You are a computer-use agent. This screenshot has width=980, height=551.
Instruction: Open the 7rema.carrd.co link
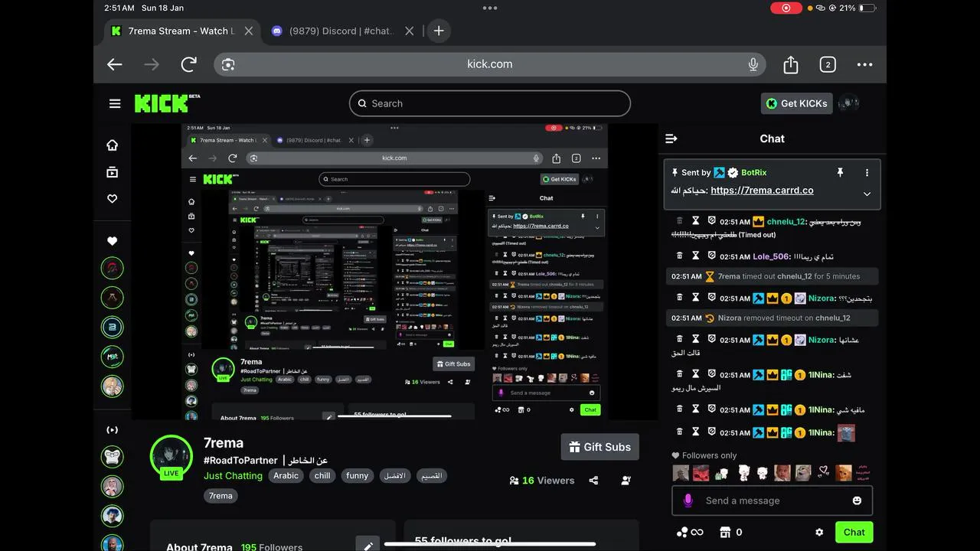[762, 191]
